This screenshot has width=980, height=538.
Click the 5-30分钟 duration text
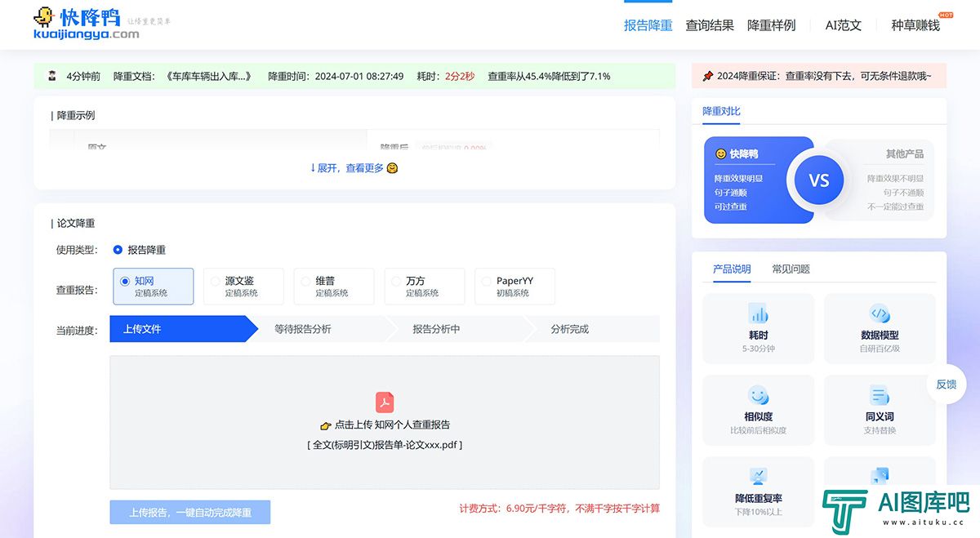pyautogui.click(x=759, y=349)
